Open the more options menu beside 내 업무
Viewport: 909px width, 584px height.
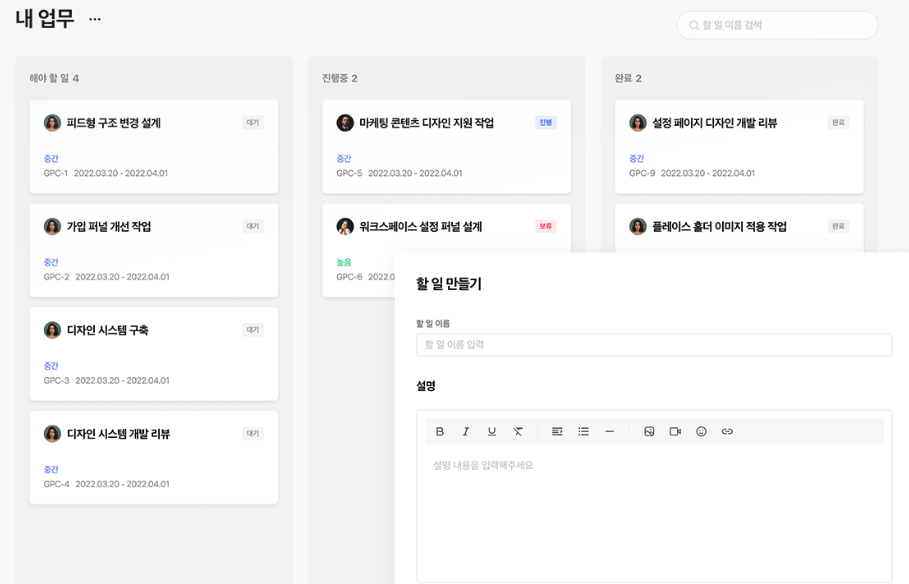click(95, 20)
